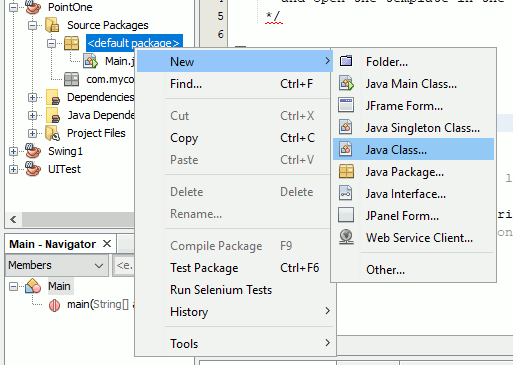The height and width of the screenshot is (365, 513).
Task: Choose Other... from New submenu
Action: click(413, 269)
